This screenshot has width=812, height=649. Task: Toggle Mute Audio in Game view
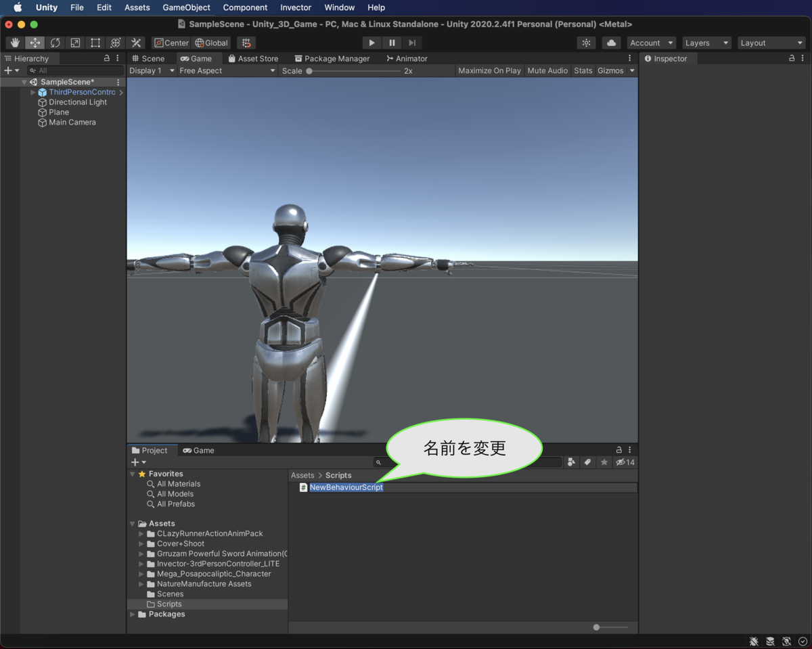pyautogui.click(x=547, y=70)
